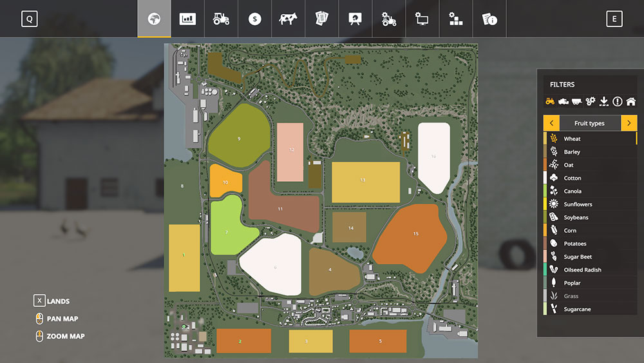Image resolution: width=644 pixels, height=363 pixels.
Task: Click the Fruit types header label
Action: [x=589, y=123]
